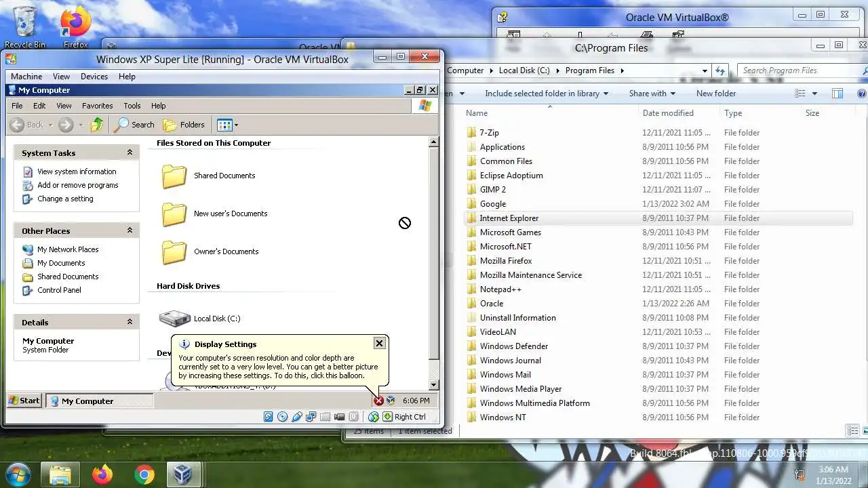Click the USB devices icon in VirtualBox status bar
This screenshot has height=488, width=868.
pyautogui.click(x=297, y=417)
